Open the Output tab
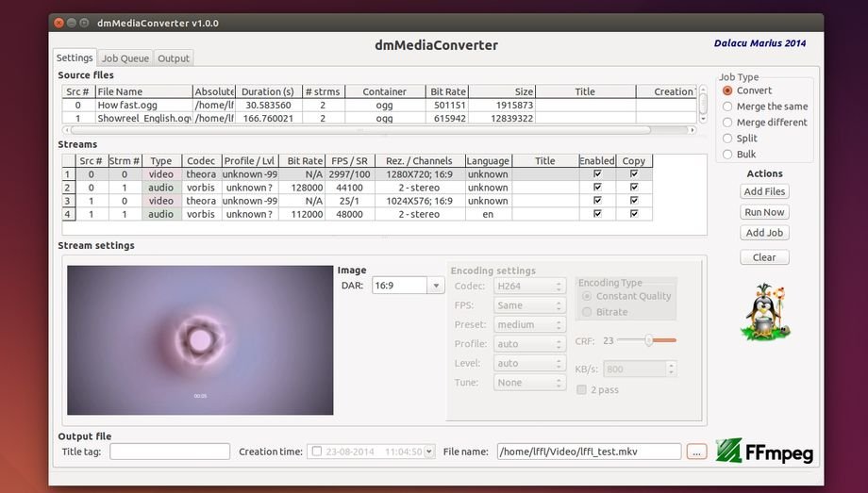 174,58
